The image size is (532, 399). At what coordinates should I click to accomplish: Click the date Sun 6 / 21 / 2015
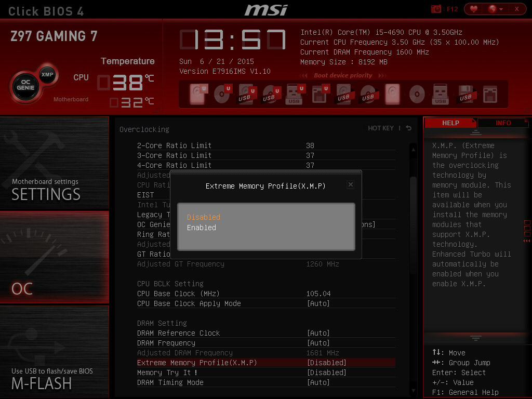217,61
